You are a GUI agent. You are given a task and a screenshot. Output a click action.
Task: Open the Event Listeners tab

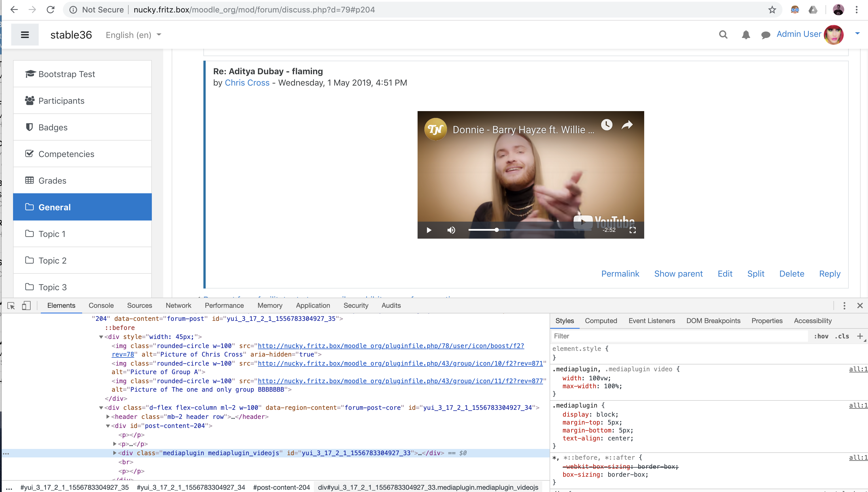(x=652, y=321)
